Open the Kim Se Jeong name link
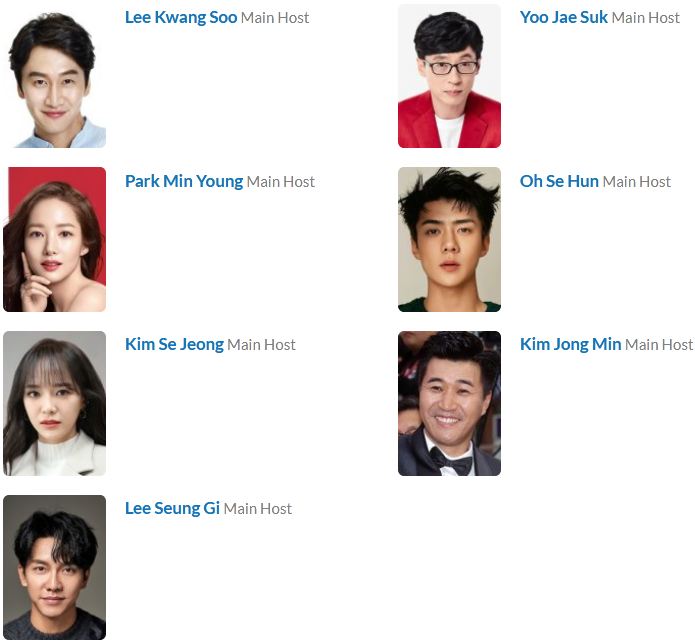This screenshot has height=641, width=695. [174, 344]
